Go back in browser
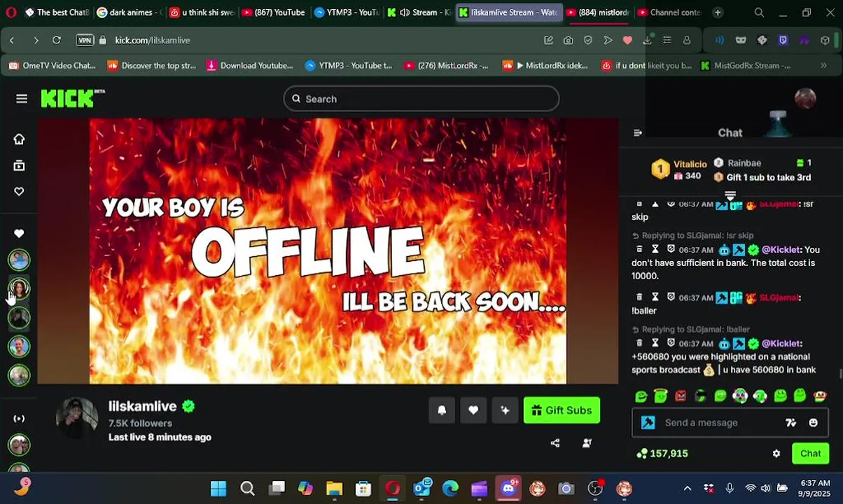The width and height of the screenshot is (843, 504). tap(12, 41)
